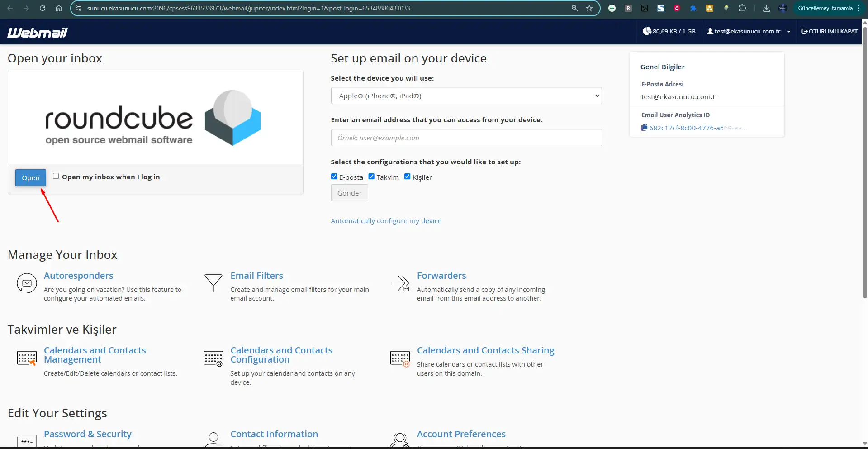Open the browser extensions puzzle icon

(742, 8)
